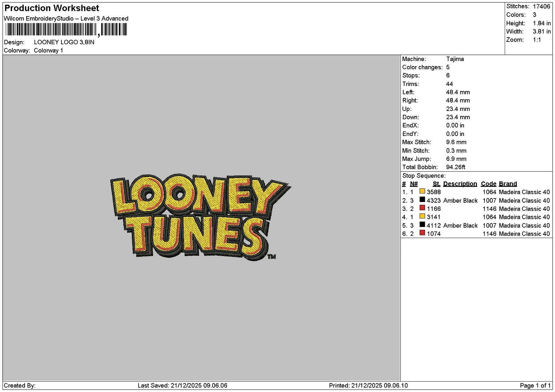The image size is (555, 392).
Task: Click the Height value 1.84 in
Action: [x=542, y=23]
